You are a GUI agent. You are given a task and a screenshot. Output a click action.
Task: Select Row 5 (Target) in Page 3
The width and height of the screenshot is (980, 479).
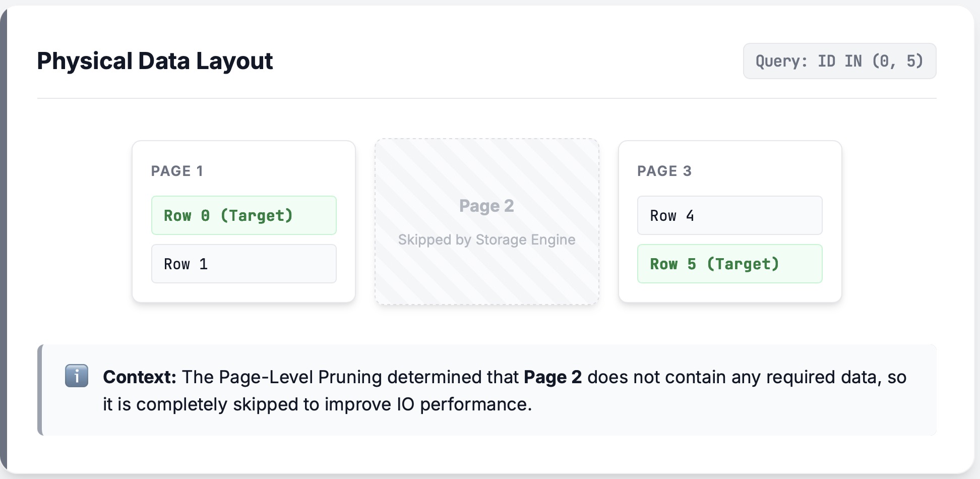(729, 264)
